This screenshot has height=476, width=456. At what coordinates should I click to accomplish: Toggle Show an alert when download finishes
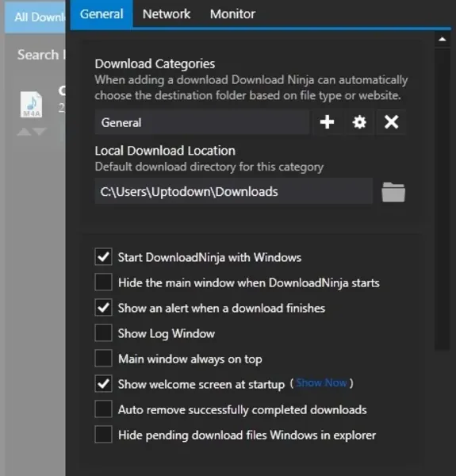click(103, 308)
